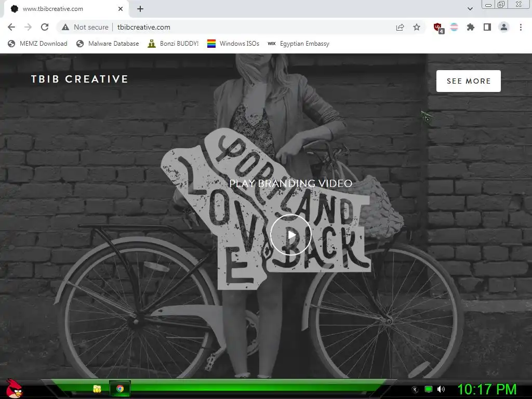The height and width of the screenshot is (399, 532).
Task: Click the address bar URL tbibcreative.com
Action: tap(144, 27)
